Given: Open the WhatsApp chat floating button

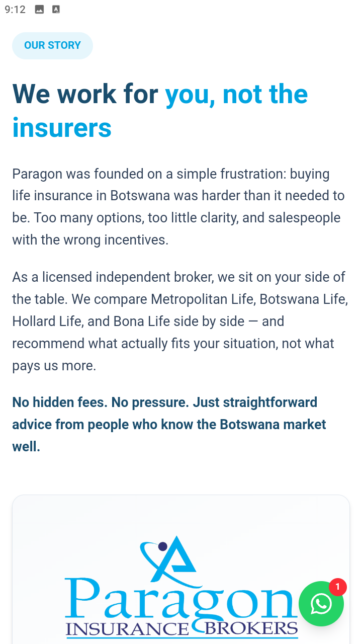Looking at the screenshot, I should click(321, 604).
